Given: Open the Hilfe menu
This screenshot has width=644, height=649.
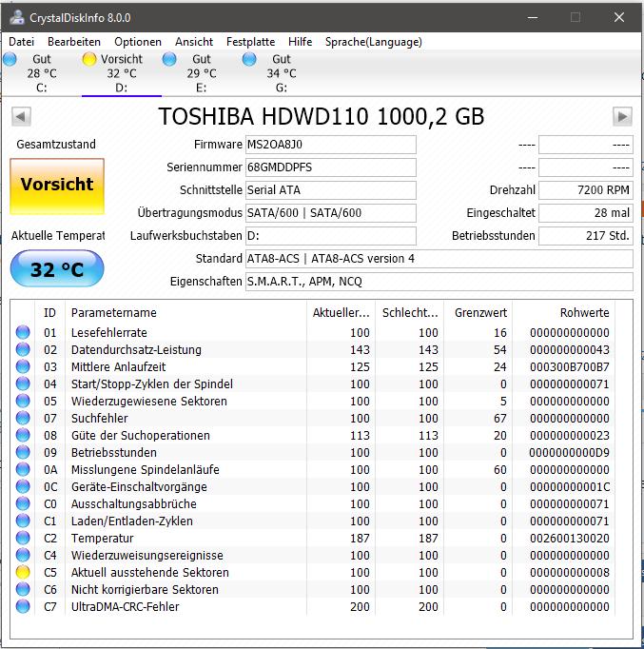Looking at the screenshot, I should tap(300, 42).
